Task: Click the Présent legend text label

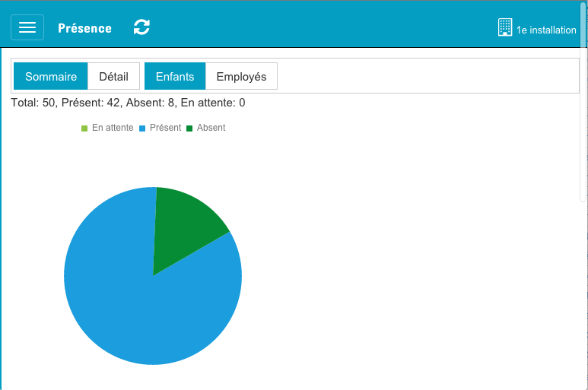Action: click(x=165, y=128)
